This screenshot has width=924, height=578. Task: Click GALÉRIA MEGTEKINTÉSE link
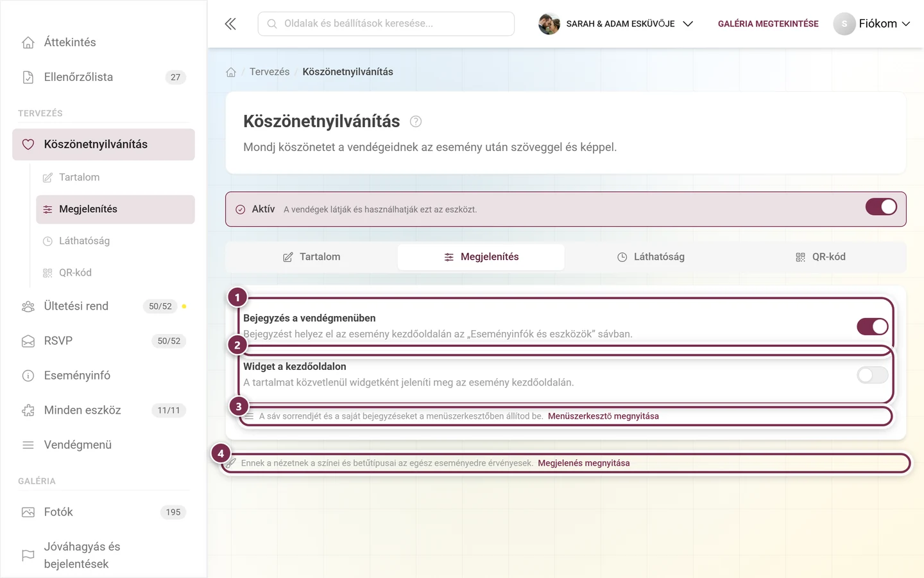(768, 24)
